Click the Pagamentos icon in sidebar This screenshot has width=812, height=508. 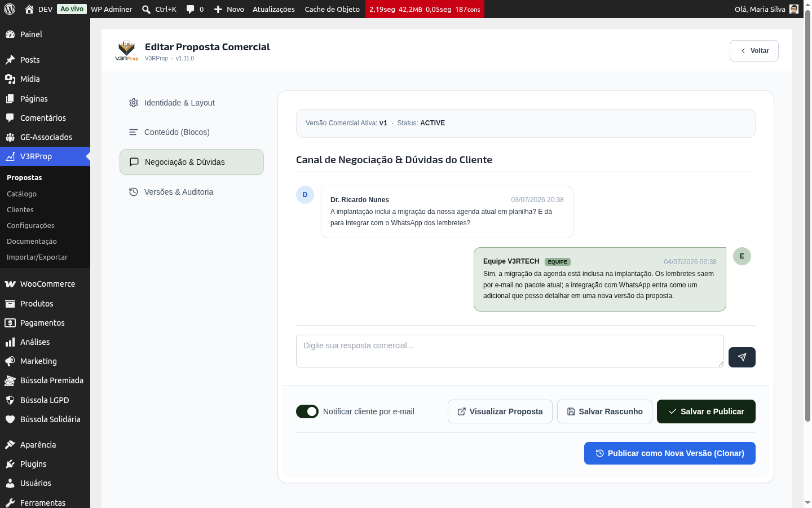tap(10, 323)
